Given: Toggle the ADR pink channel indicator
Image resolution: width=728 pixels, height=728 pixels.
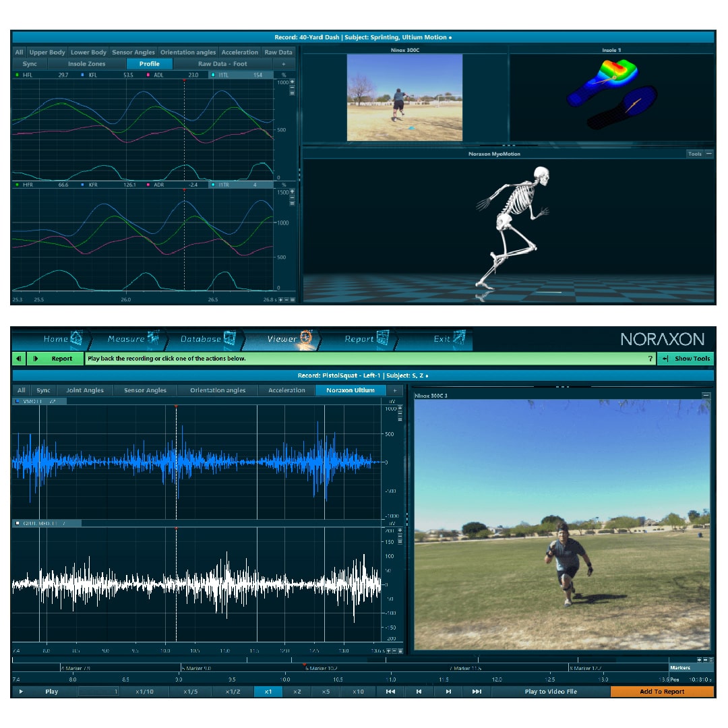Looking at the screenshot, I should pos(148,184).
